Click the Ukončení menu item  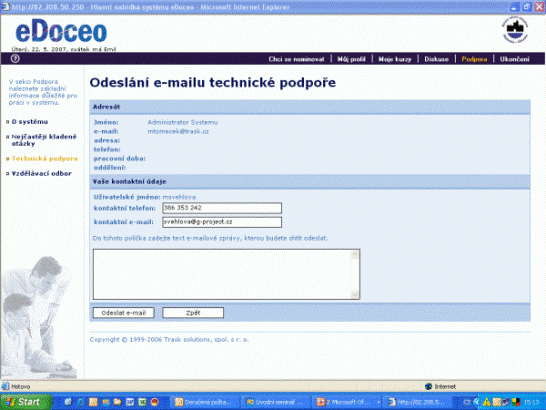pyautogui.click(x=515, y=59)
